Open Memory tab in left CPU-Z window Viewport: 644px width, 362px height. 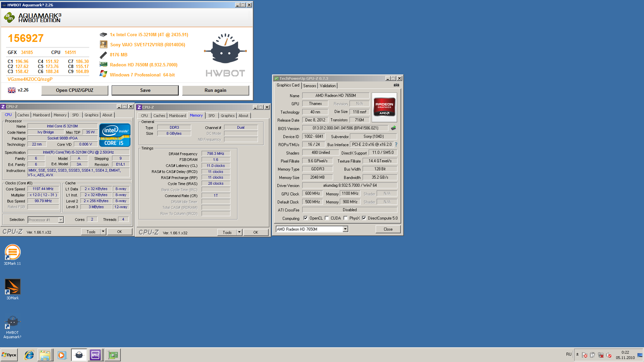tap(60, 115)
